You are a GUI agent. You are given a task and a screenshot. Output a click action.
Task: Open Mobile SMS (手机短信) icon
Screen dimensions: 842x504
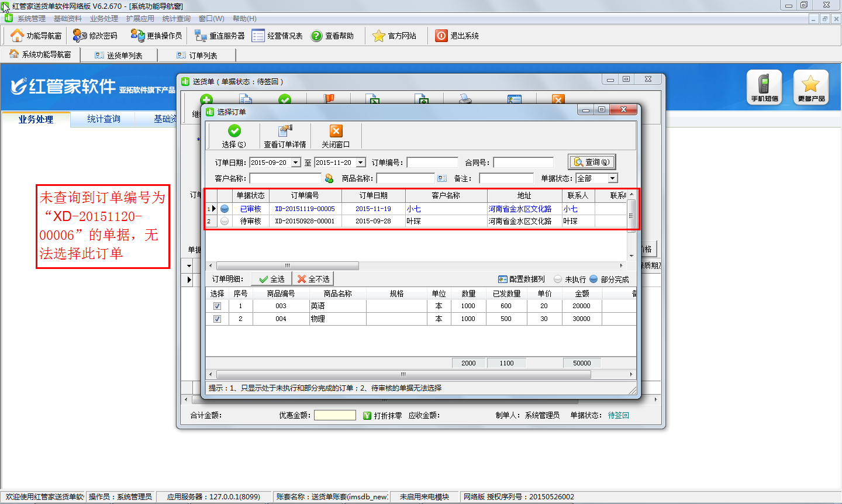pos(764,87)
